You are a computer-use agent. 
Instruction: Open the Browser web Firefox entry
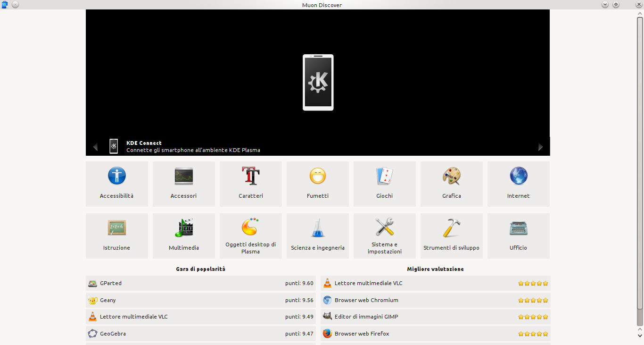(x=435, y=334)
